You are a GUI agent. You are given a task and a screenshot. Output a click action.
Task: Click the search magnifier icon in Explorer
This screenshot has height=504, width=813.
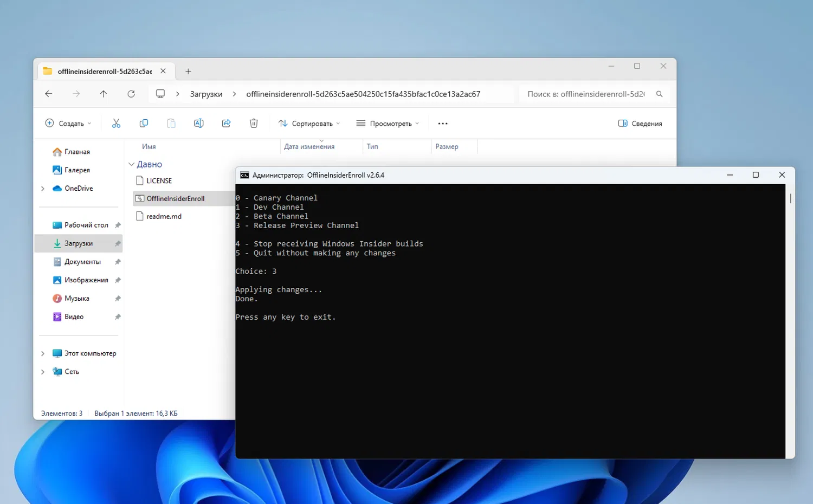click(660, 94)
